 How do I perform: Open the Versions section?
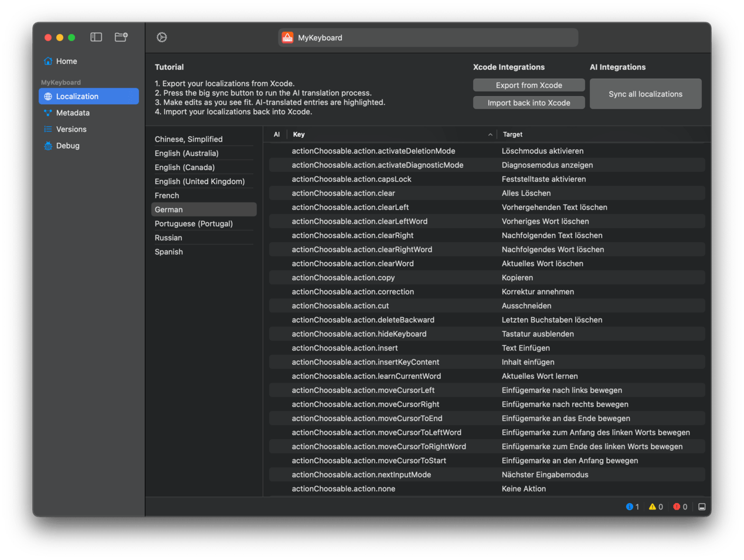coord(71,129)
